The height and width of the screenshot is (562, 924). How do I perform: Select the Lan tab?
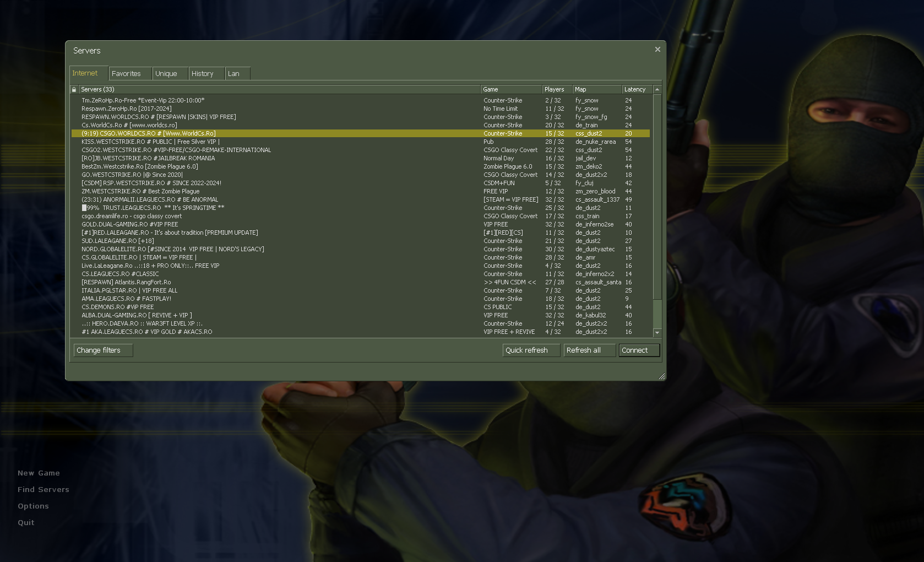pos(234,74)
